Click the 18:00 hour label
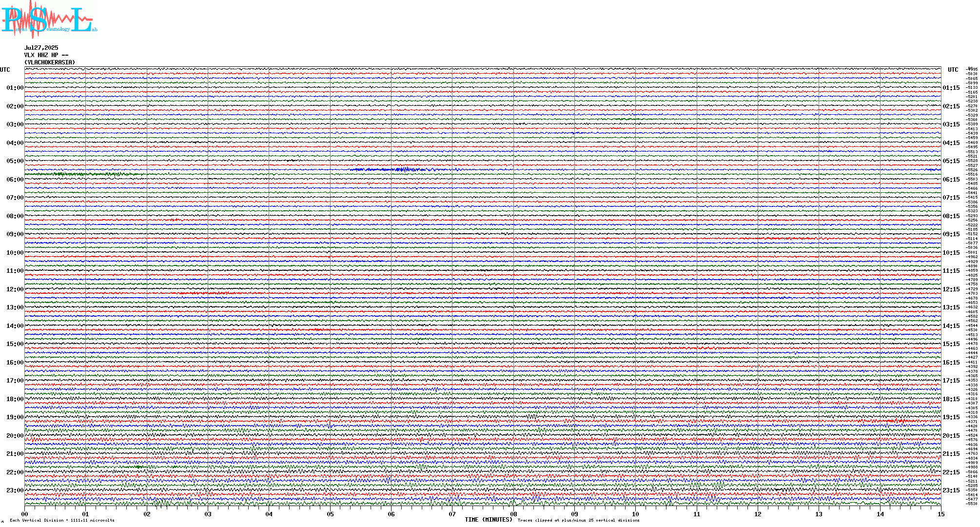 pos(15,399)
